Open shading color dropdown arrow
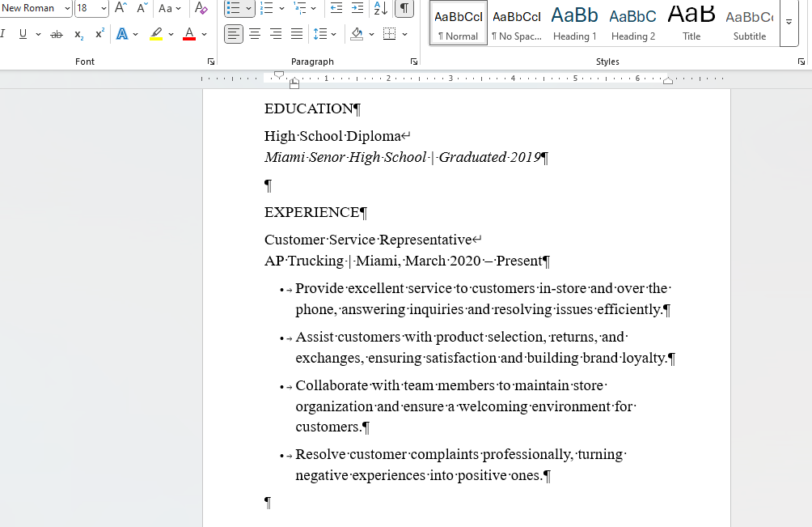The width and height of the screenshot is (812, 527). pos(372,35)
